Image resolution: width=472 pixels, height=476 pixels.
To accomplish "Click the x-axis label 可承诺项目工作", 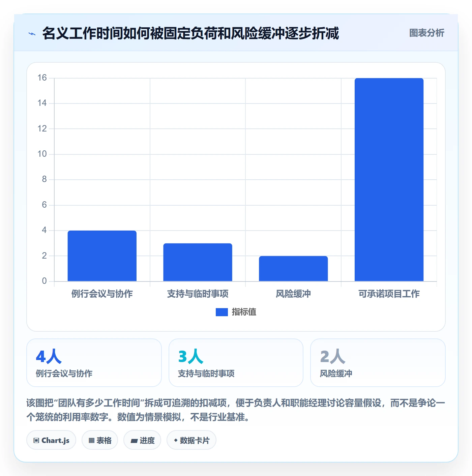I will coord(389,294).
